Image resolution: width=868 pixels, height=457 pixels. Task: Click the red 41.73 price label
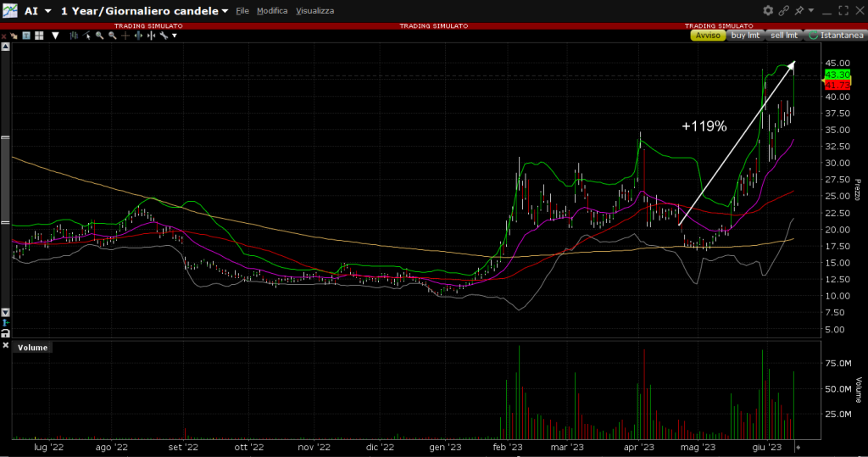837,85
